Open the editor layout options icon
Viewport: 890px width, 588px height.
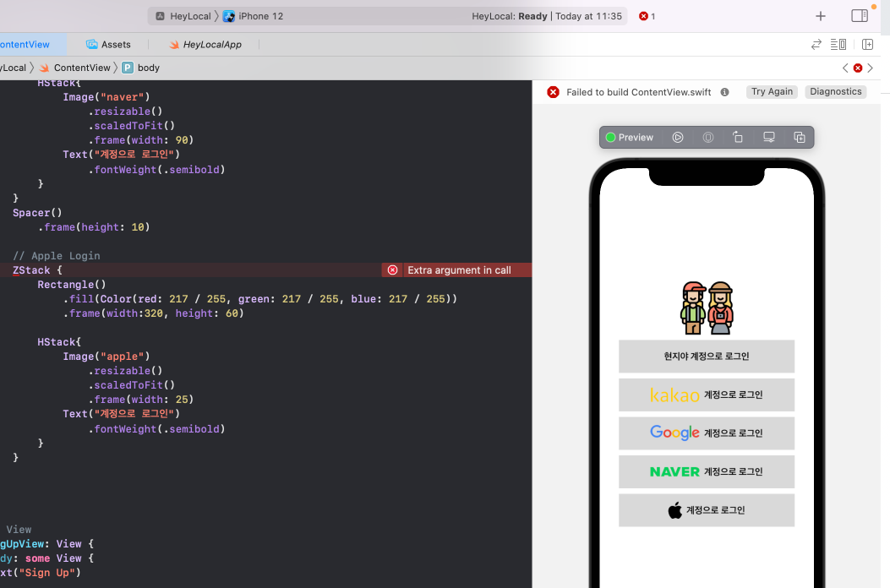838,44
